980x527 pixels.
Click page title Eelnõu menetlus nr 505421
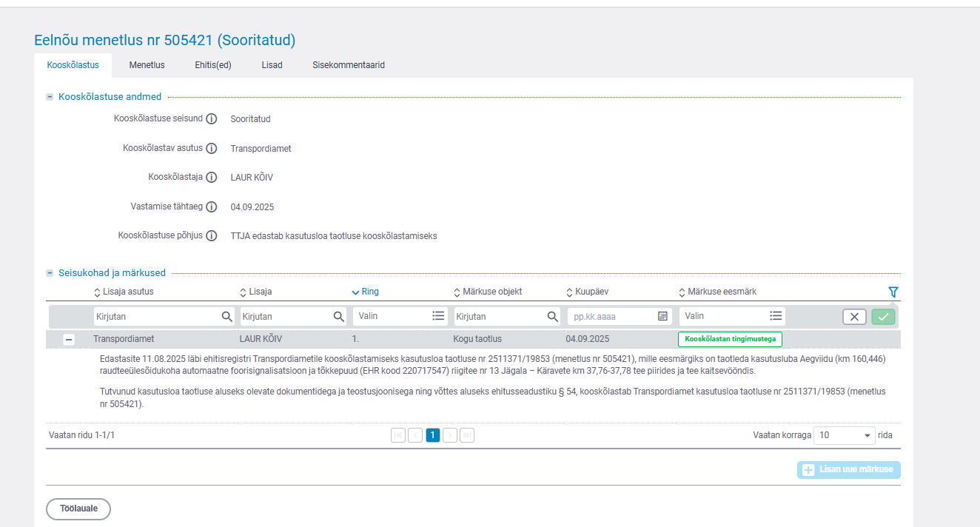[165, 40]
